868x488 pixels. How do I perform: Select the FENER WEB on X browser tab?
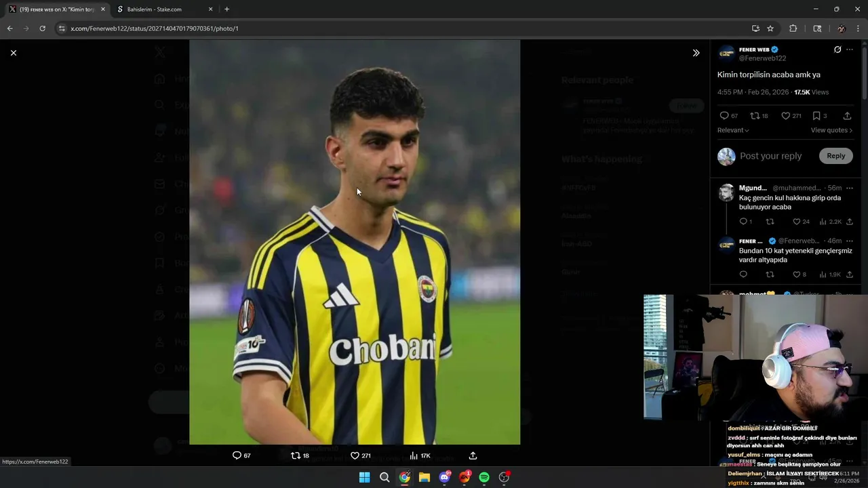(x=56, y=9)
